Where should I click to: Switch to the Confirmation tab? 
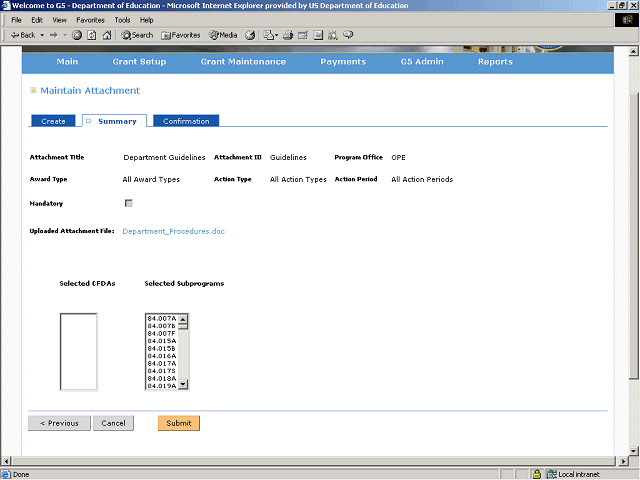click(x=186, y=121)
